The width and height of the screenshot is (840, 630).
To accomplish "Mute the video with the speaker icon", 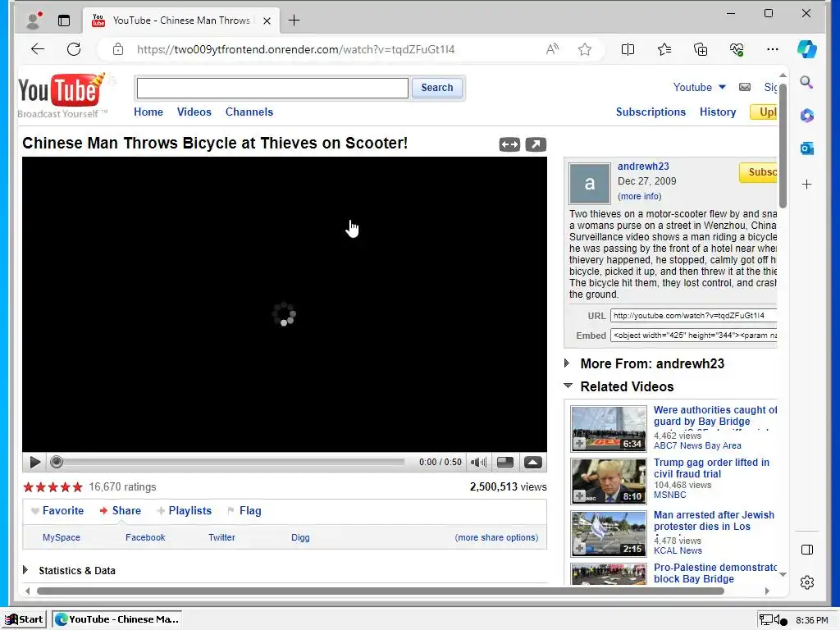I will coord(478,463).
